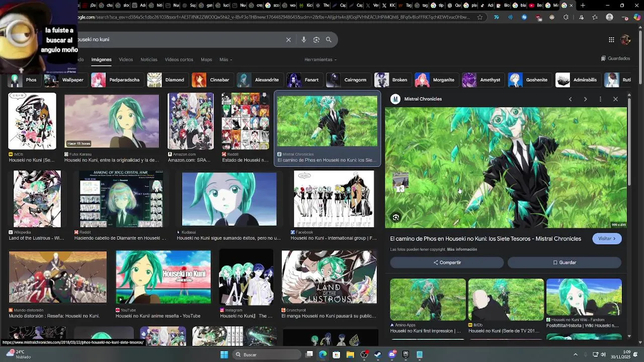Open Task View on the taskbar
644x362 pixels.
tap(309, 354)
